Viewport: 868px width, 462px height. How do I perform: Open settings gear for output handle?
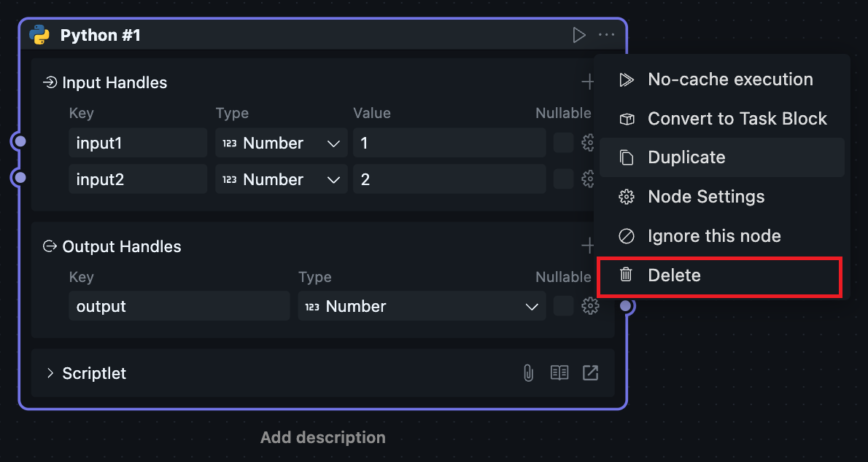tap(590, 306)
